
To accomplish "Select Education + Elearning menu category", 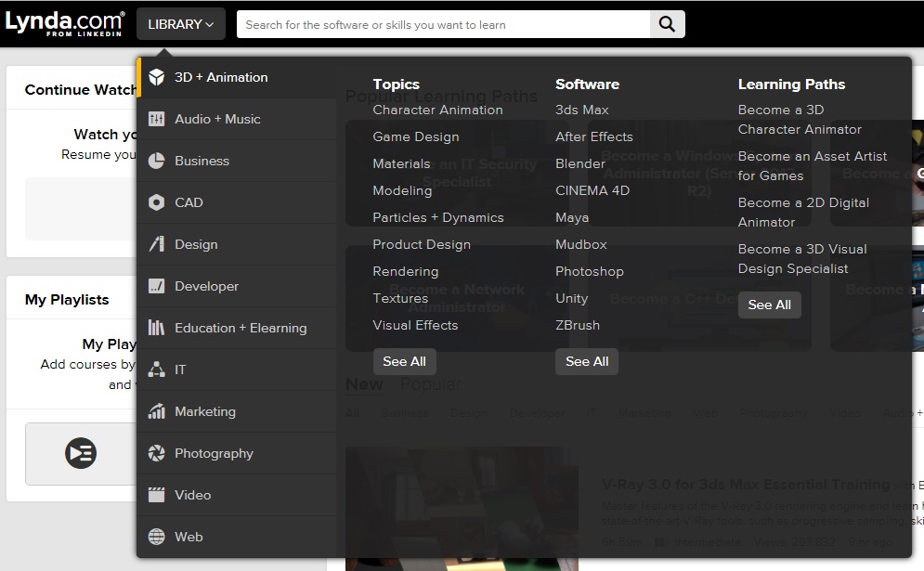I will 241,328.
